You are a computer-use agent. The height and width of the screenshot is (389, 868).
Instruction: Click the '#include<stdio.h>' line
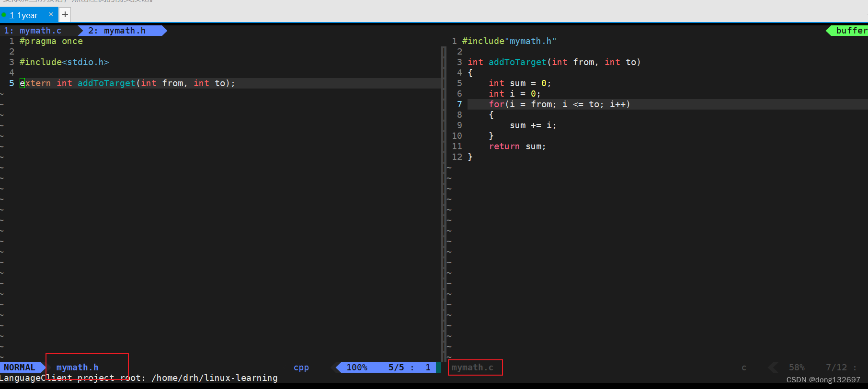[64, 62]
